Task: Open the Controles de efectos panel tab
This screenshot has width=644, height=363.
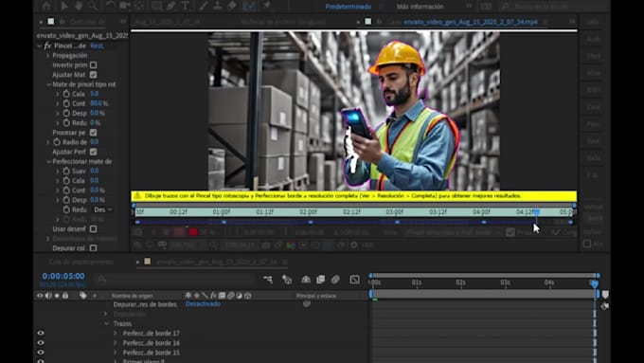Action: point(87,22)
